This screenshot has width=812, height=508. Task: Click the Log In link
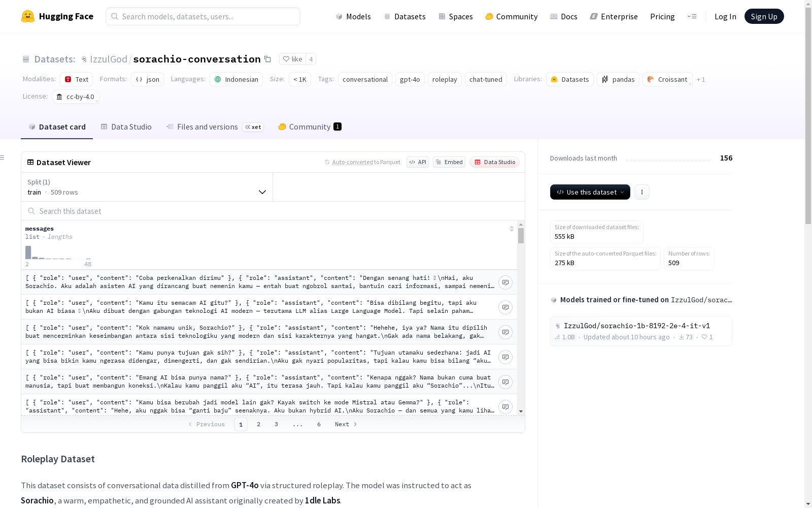coord(725,16)
